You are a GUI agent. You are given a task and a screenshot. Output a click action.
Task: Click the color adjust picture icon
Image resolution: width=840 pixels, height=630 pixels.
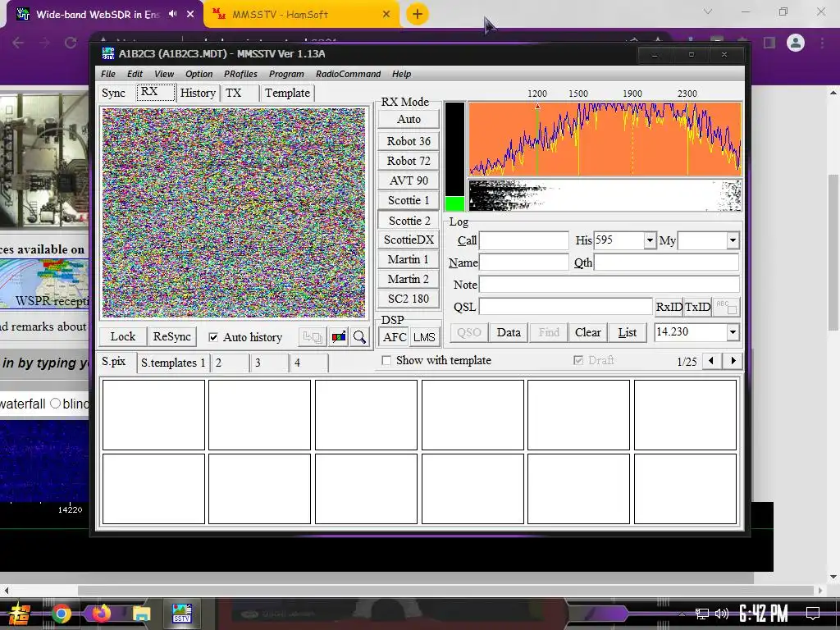pos(339,337)
